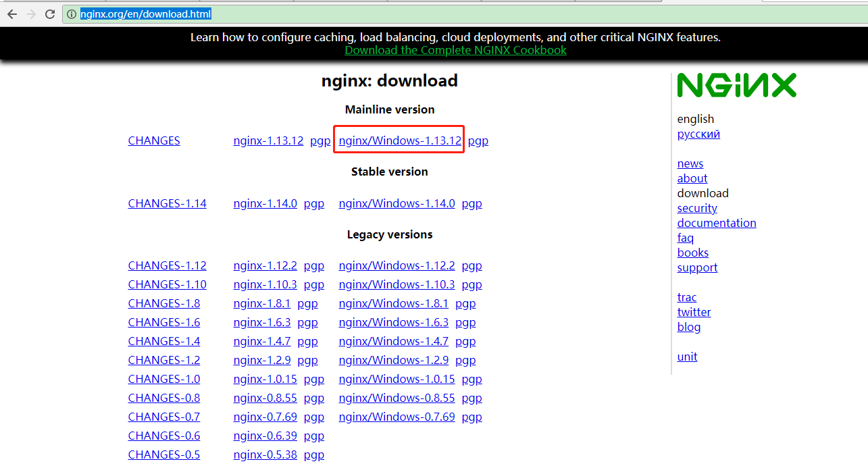This screenshot has width=868, height=468.
Task: Open the blog sidebar link
Action: click(689, 327)
